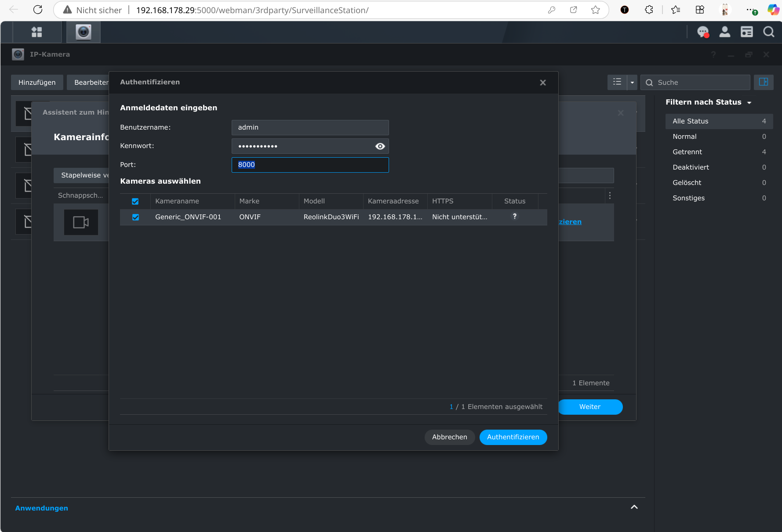Click the Port input field
The width and height of the screenshot is (782, 532).
[310, 165]
